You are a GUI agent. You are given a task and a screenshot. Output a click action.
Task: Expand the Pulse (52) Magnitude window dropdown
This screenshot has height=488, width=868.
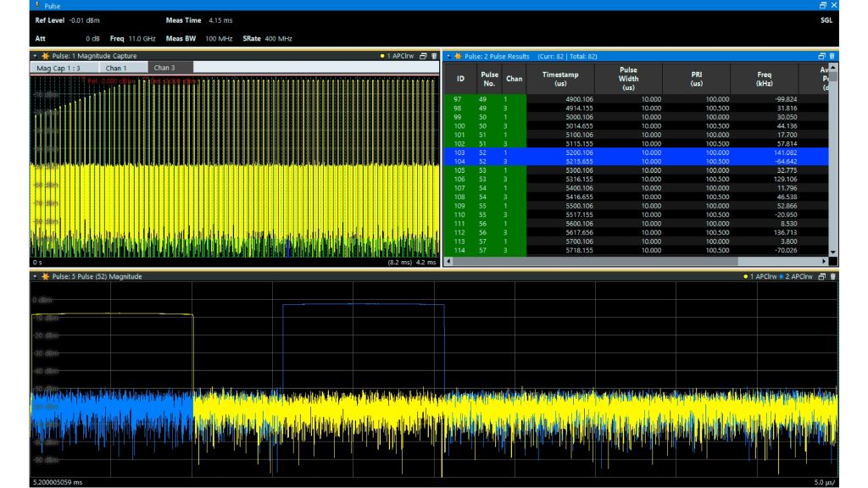(35, 277)
